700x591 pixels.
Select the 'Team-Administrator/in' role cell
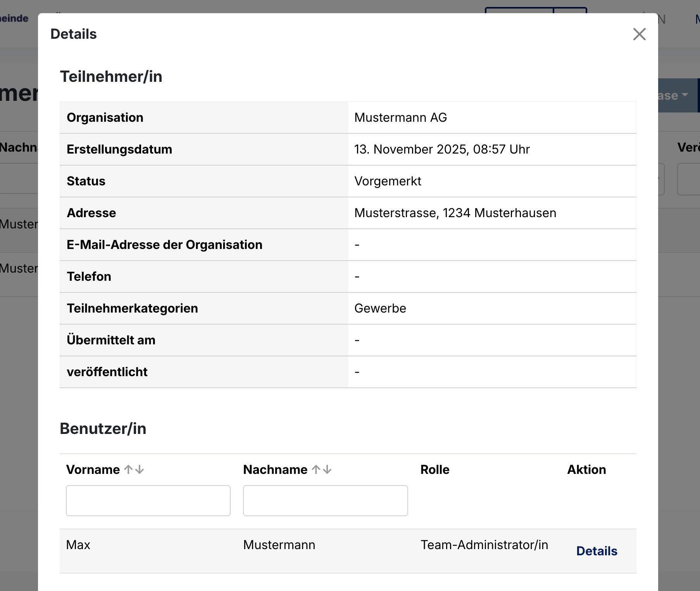point(484,545)
